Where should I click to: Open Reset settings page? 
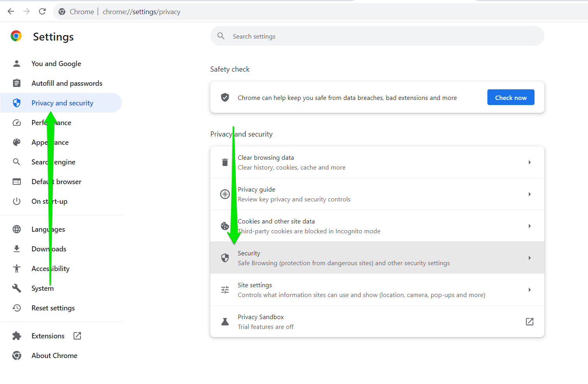(53, 308)
